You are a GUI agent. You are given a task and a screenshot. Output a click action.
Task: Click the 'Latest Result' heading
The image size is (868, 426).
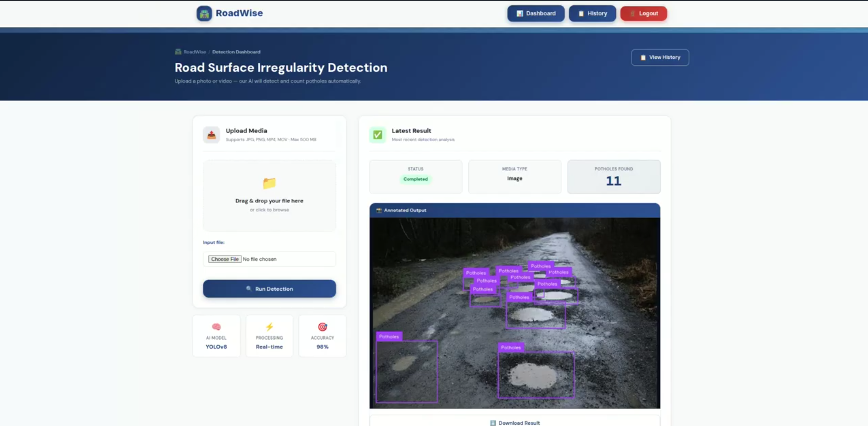[411, 131]
